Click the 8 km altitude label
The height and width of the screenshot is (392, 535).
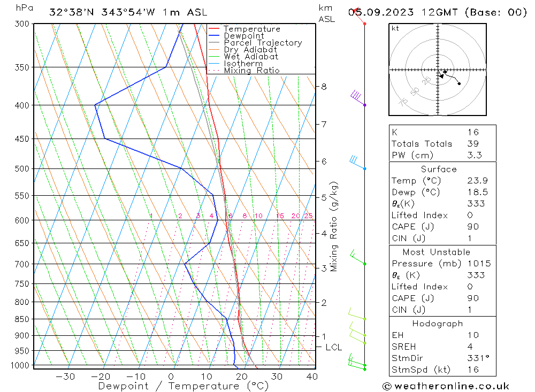click(x=324, y=87)
